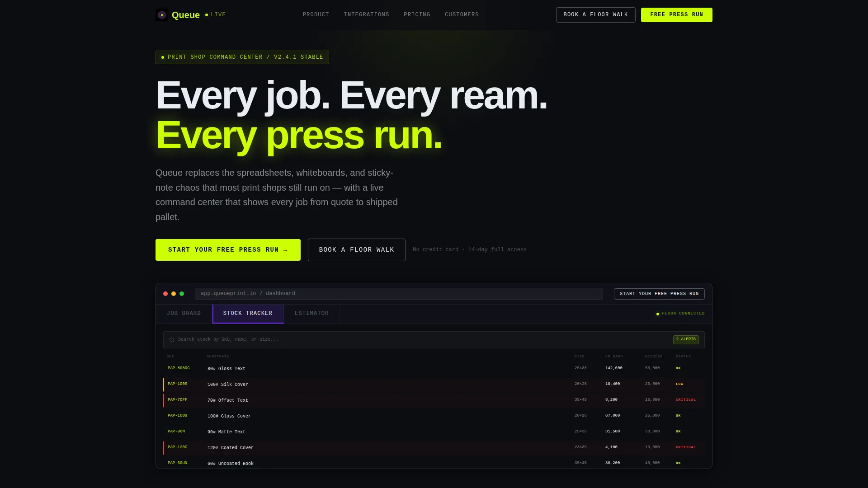Screen dimensions: 868x488
Task: Select SKU PAP-8080G row
Action: coord(434,368)
